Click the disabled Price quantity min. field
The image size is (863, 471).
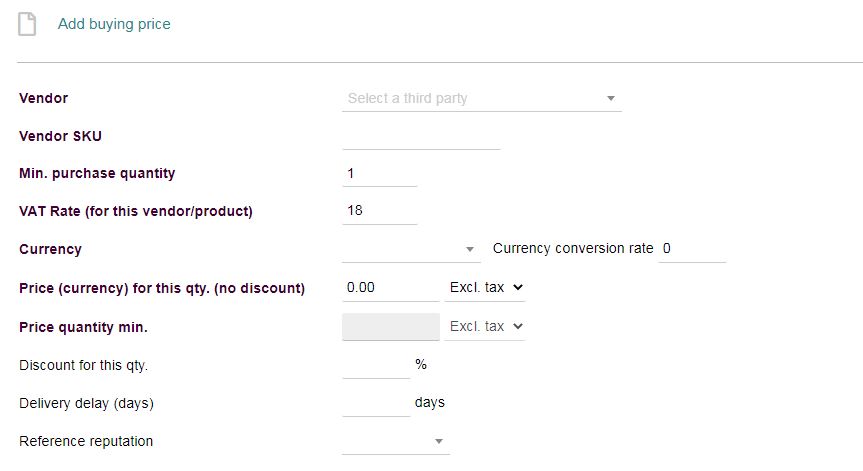click(390, 327)
